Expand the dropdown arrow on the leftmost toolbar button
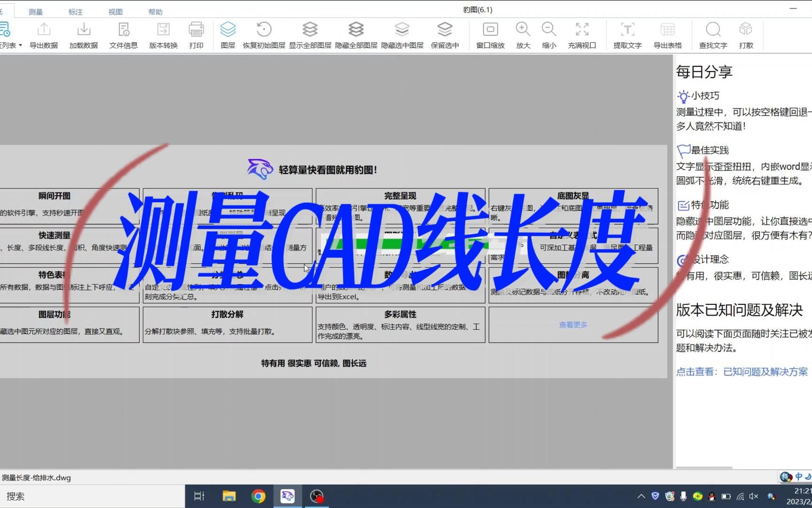This screenshot has height=508, width=812. (x=20, y=45)
